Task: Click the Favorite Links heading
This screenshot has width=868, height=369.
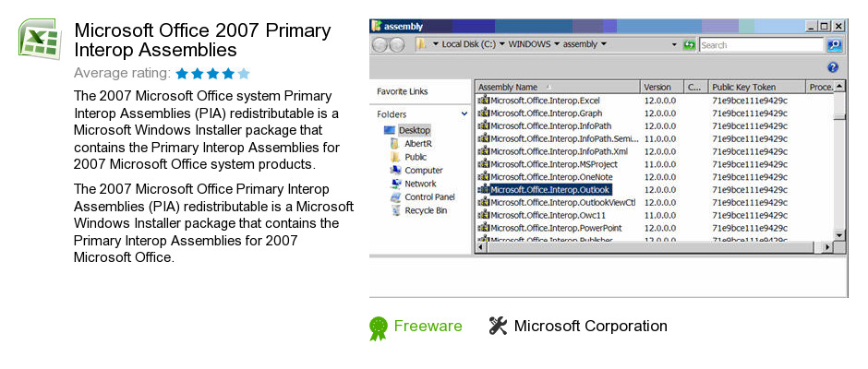Action: [403, 92]
